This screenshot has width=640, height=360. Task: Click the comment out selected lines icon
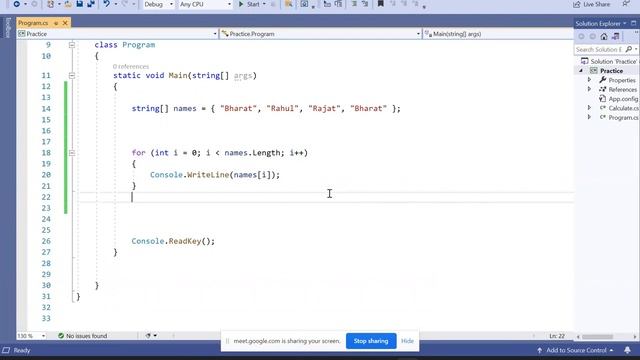[354, 4]
